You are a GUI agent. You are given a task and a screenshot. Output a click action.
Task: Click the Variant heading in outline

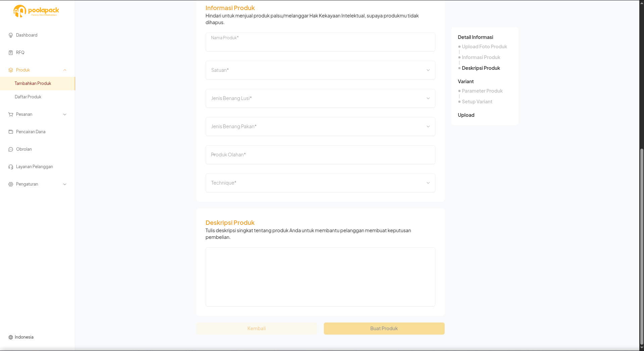466,82
